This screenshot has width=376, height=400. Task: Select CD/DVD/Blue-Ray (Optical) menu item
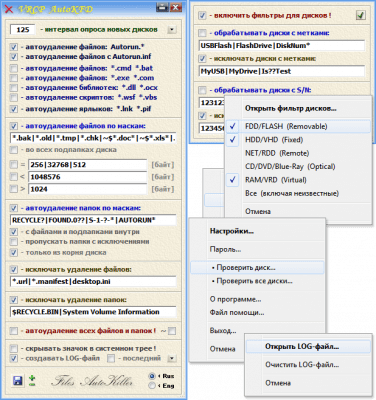coord(298,166)
